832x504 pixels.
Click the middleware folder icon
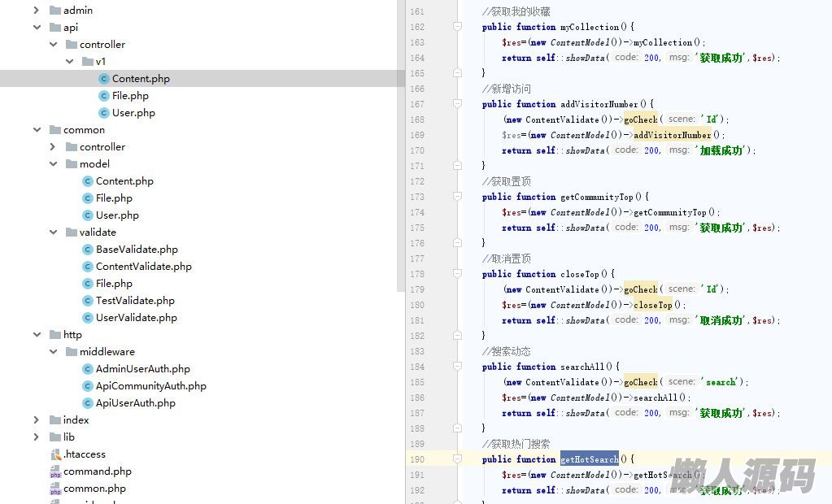pyautogui.click(x=72, y=352)
